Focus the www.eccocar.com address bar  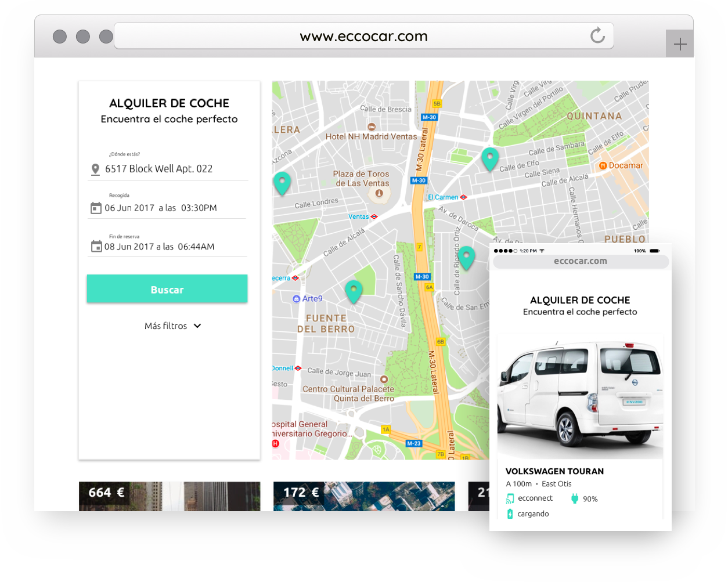363,36
